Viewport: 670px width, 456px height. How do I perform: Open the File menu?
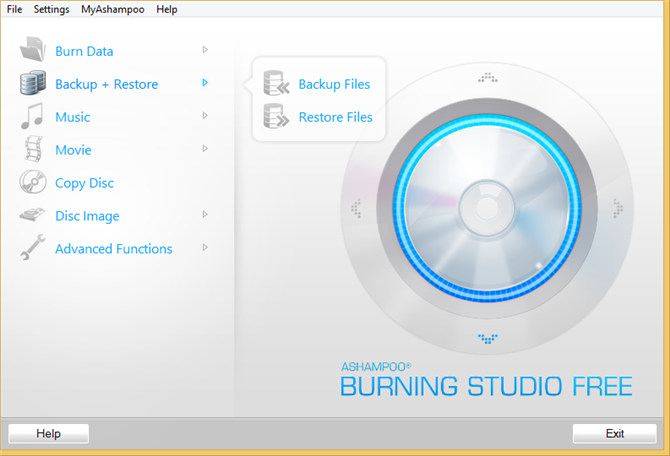click(x=14, y=9)
